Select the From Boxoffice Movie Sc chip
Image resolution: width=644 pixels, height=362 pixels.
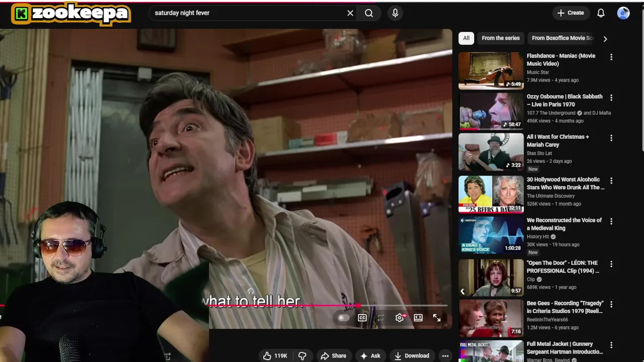pos(562,38)
